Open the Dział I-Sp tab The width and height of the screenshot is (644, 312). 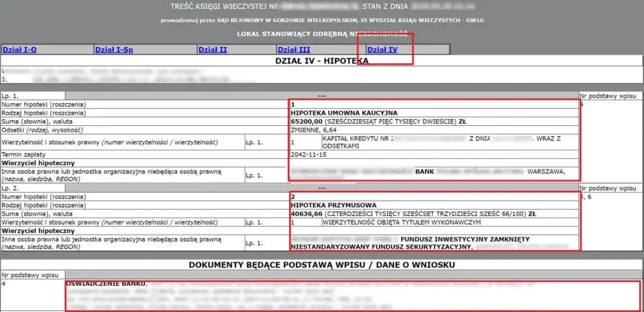(x=114, y=48)
